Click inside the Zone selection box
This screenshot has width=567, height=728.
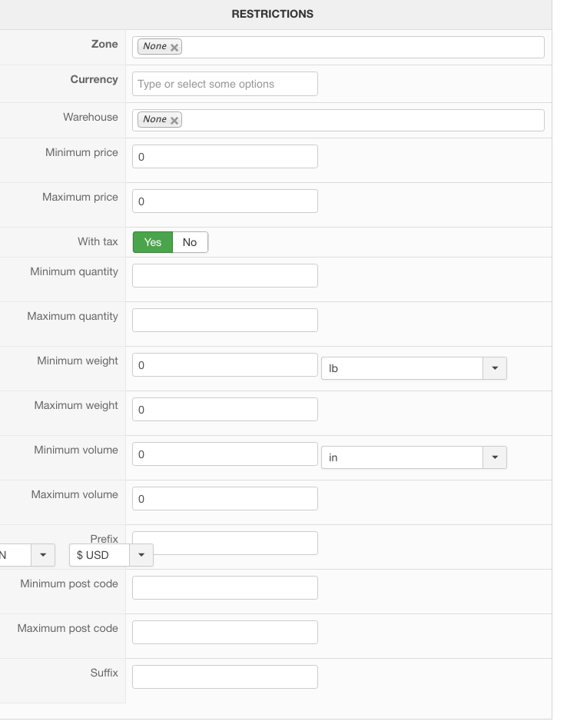coord(361,48)
